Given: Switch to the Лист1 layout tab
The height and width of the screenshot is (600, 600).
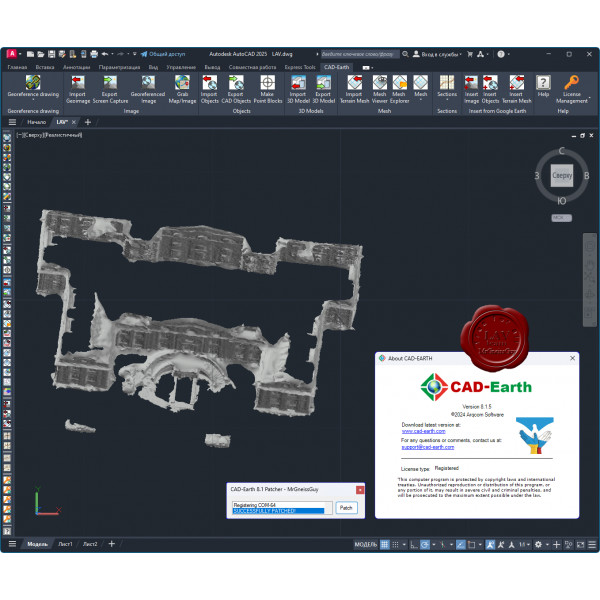Looking at the screenshot, I should (65, 544).
